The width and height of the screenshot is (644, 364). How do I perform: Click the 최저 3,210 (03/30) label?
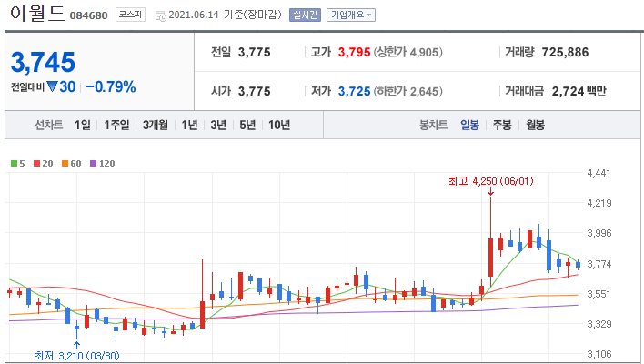click(x=77, y=356)
